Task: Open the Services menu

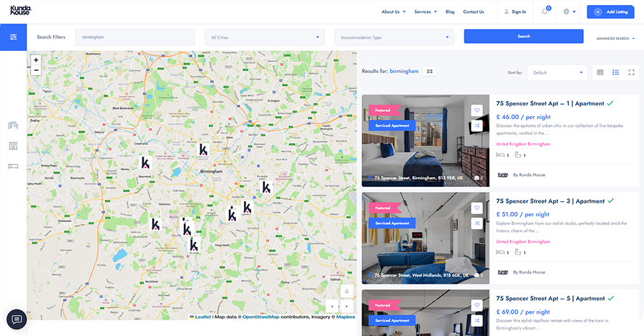Action: (426, 12)
